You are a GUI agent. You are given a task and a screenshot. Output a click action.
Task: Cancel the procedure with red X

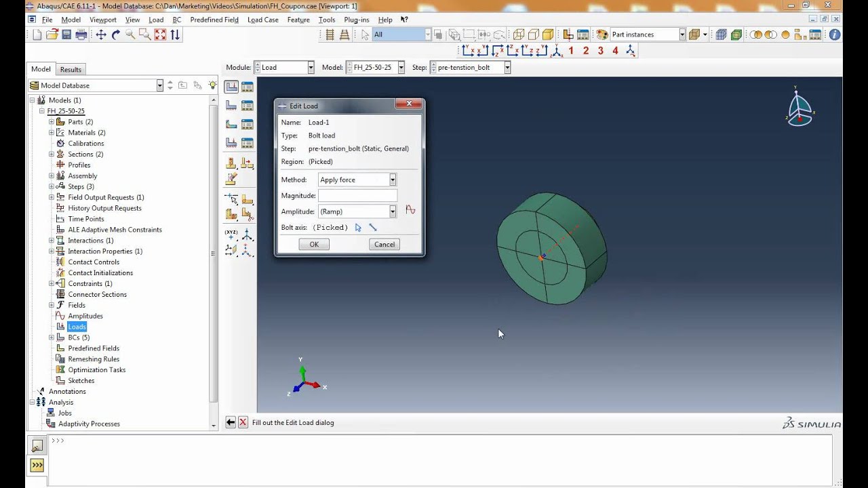click(x=243, y=422)
